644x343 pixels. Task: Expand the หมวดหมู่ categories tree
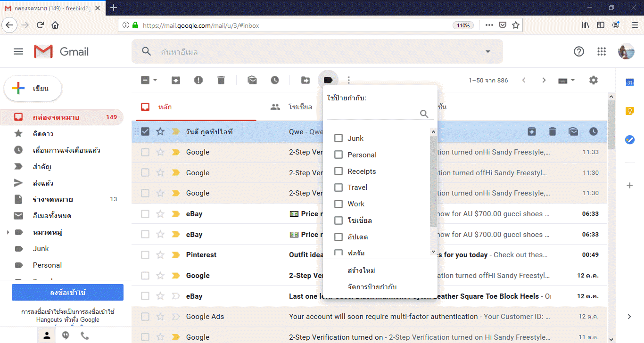tap(8, 232)
